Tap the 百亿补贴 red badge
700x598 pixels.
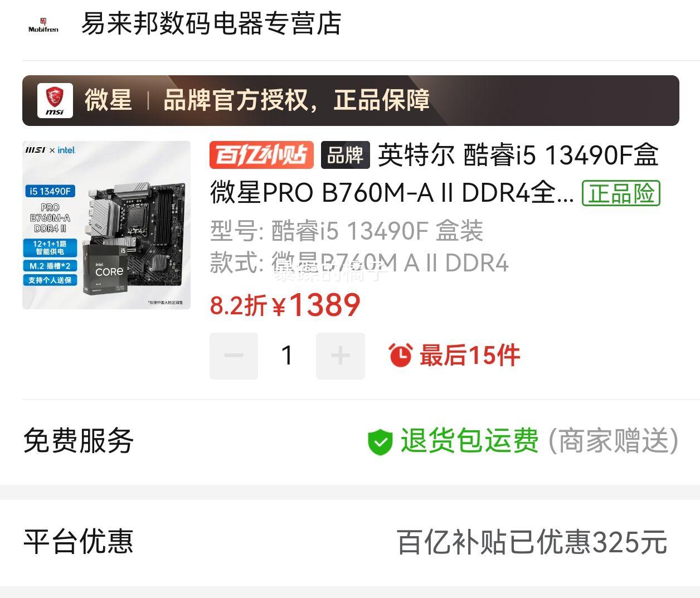coord(261,155)
